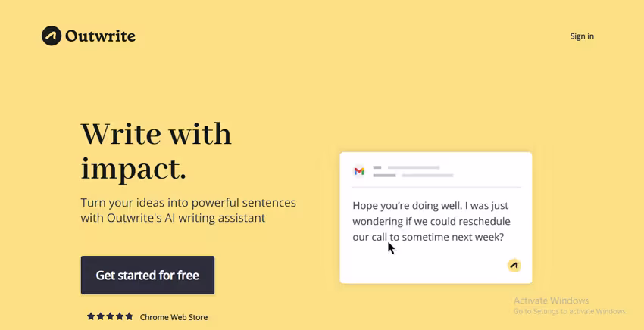Viewport: 644px width, 330px height.
Task: Click the "Activate Windows" watermark text
Action: click(551, 300)
